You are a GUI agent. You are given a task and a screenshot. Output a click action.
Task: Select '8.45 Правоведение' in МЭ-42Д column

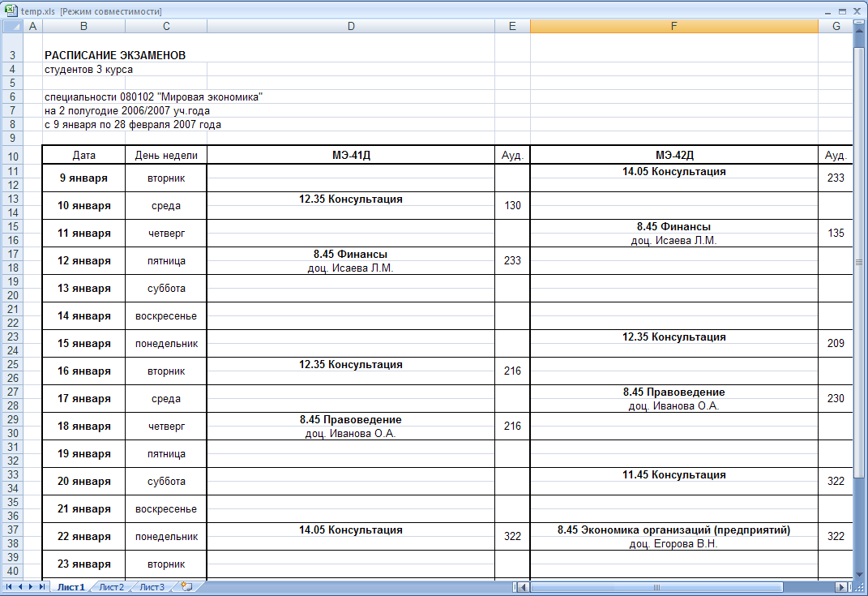[x=673, y=392]
